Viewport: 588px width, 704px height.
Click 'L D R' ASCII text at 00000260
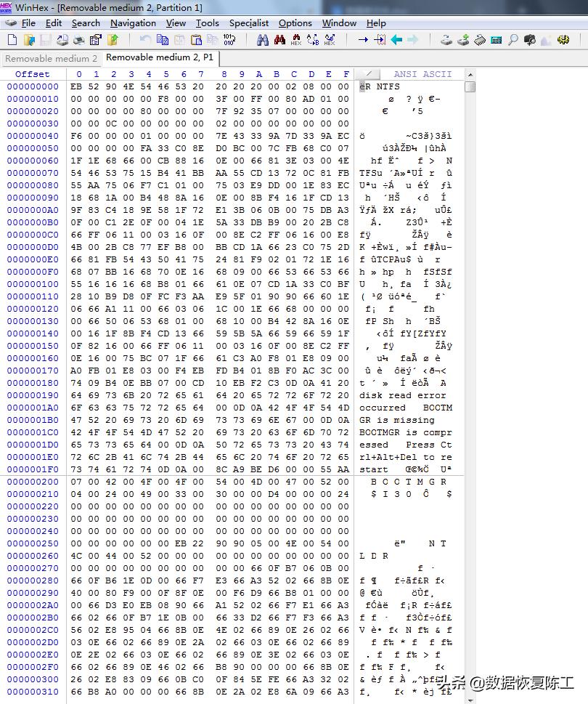pos(373,556)
